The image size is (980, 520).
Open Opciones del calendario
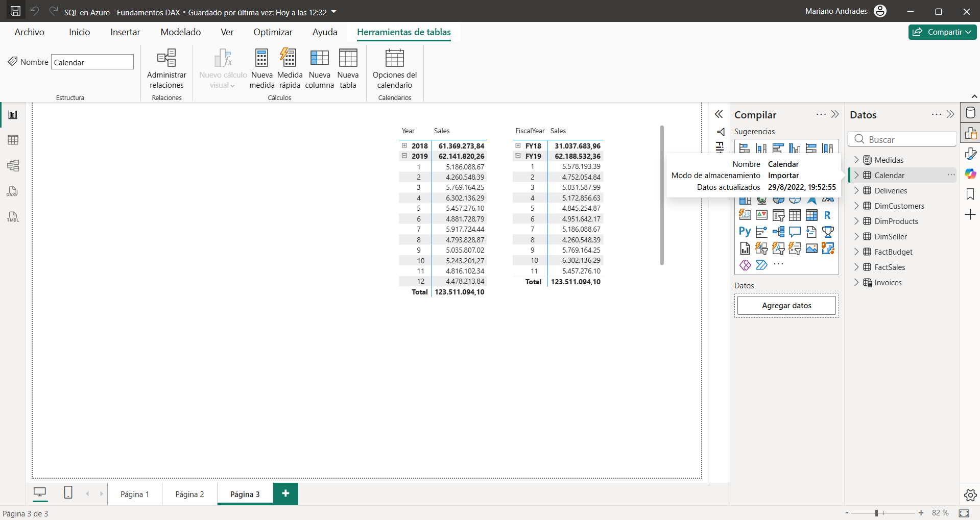point(394,69)
